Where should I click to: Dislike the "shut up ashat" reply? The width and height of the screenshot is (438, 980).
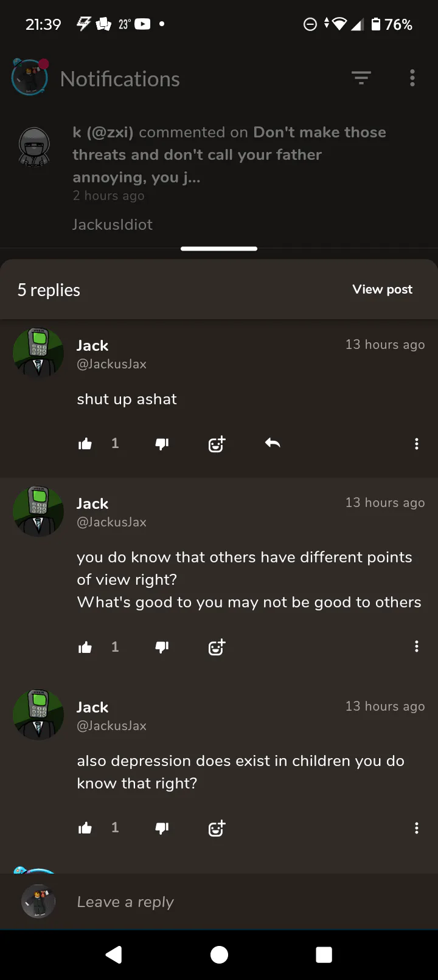click(162, 444)
